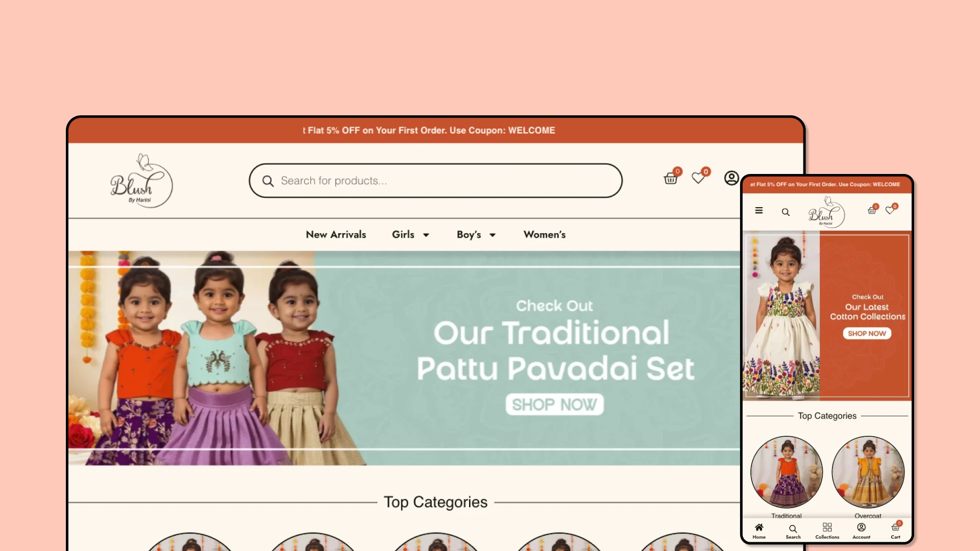Tap the mobile header search icon
Viewport: 980px width, 551px height.
pos(786,212)
